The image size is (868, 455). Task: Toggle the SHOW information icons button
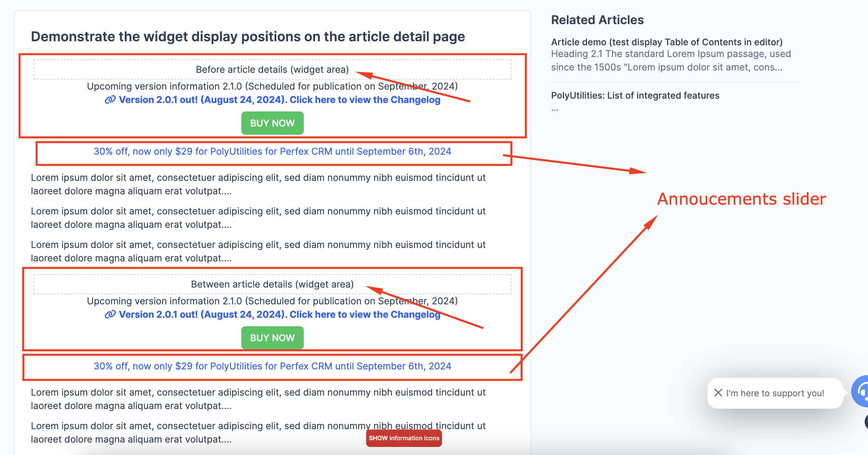click(x=404, y=438)
